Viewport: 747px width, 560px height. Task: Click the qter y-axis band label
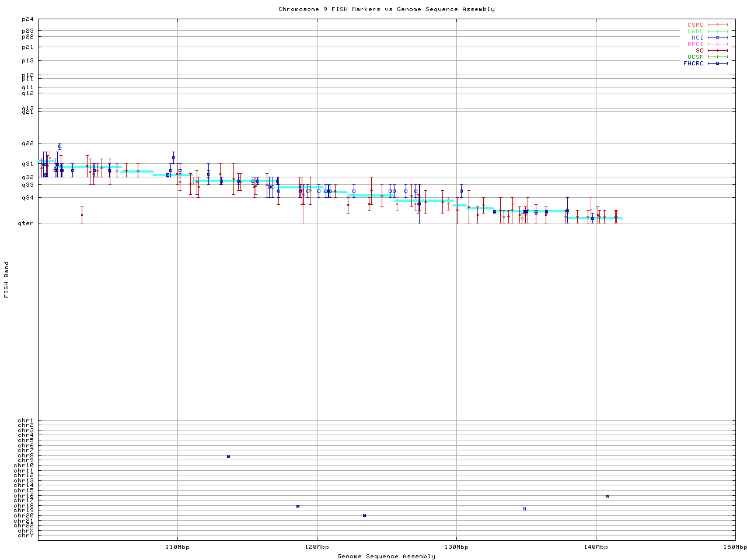[x=27, y=223]
